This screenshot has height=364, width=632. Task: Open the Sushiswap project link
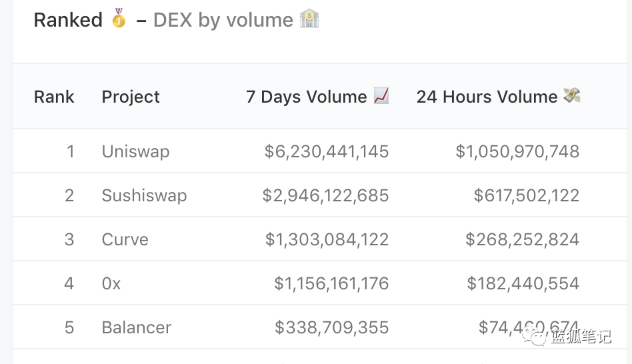(x=144, y=195)
